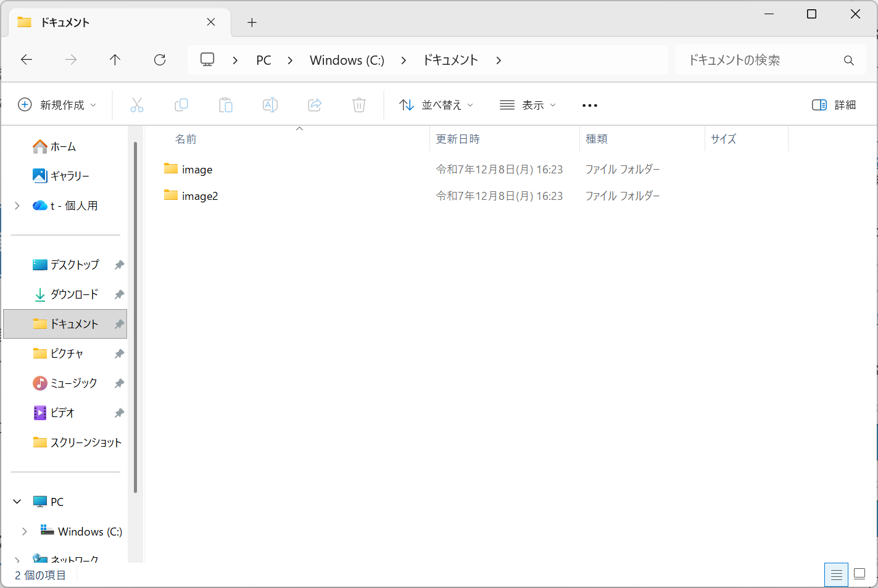
Task: Open the 表示 view menu
Action: (528, 105)
